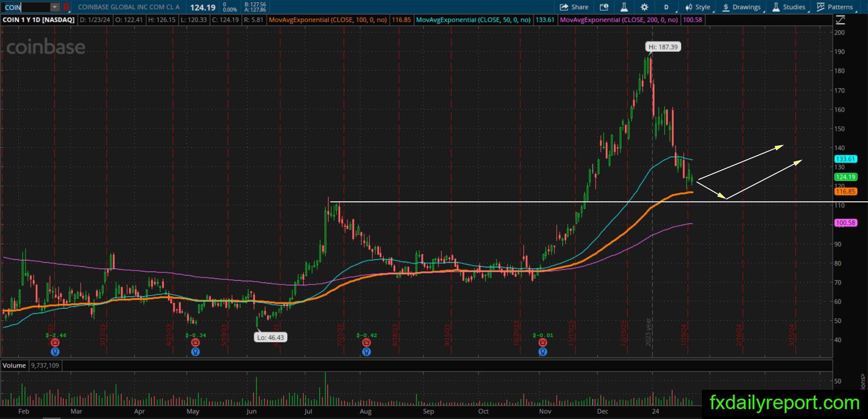Open the Style candlestick menu
868x419 pixels.
698,7
